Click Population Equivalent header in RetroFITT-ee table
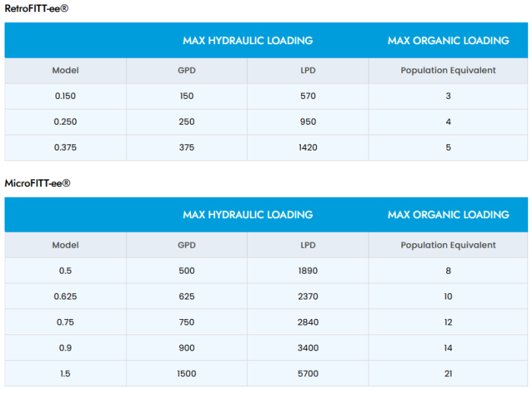532x399 pixels. pos(448,70)
